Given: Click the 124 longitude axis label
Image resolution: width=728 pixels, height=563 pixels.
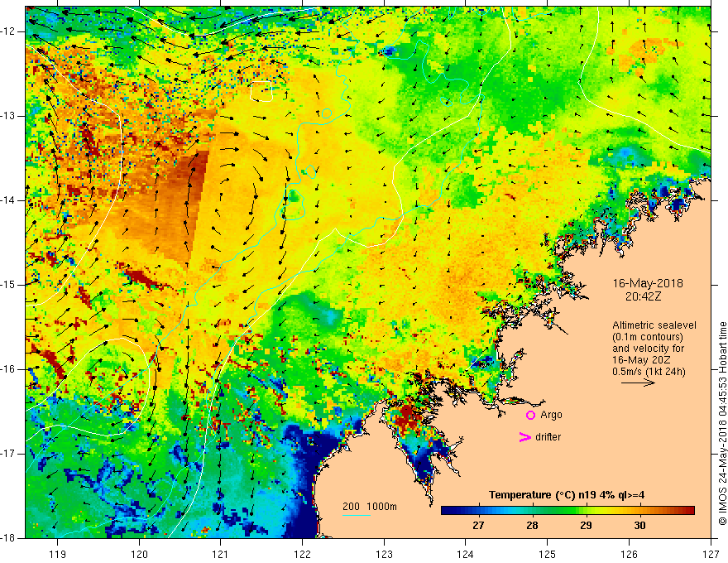Looking at the screenshot, I should point(466,554).
